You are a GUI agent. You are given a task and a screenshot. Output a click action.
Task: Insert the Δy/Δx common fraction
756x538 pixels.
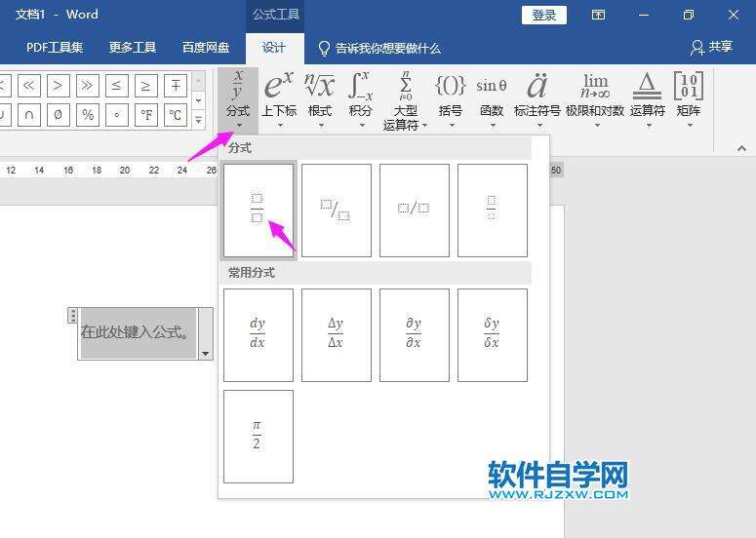tap(337, 335)
